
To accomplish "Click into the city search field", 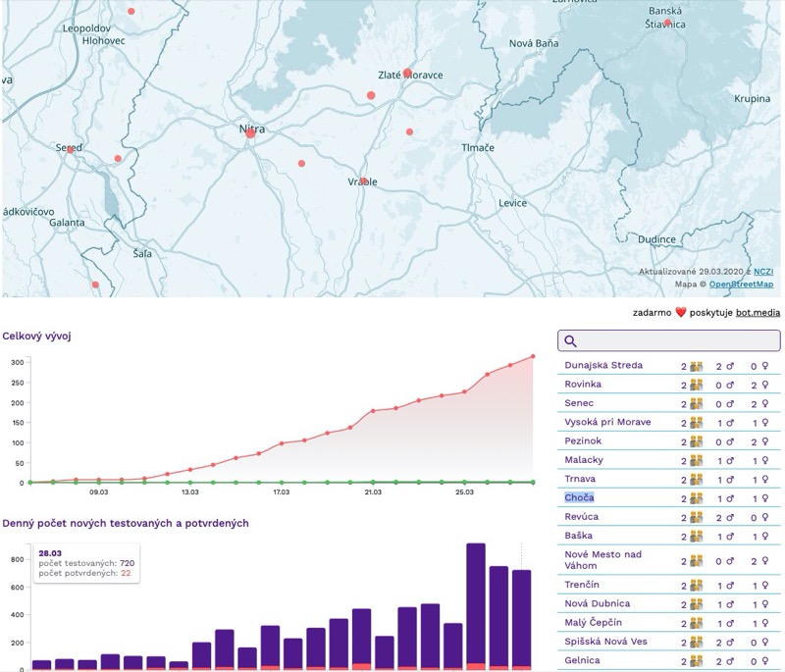I will (x=677, y=340).
